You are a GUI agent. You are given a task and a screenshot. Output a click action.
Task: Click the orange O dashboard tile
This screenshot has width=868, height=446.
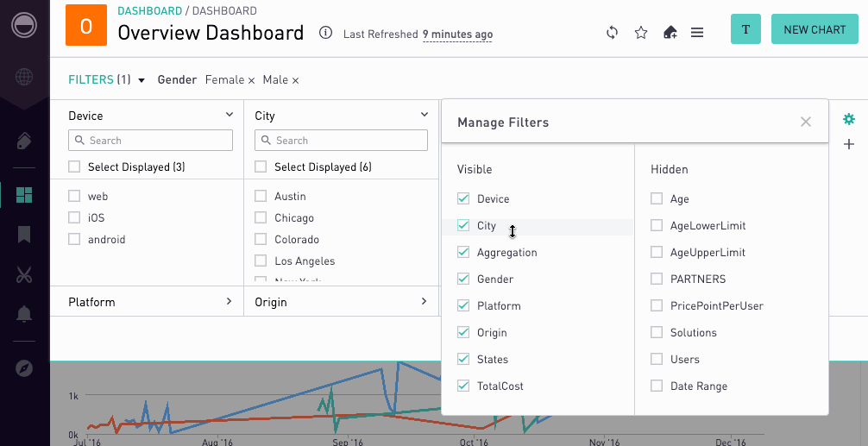[85, 25]
